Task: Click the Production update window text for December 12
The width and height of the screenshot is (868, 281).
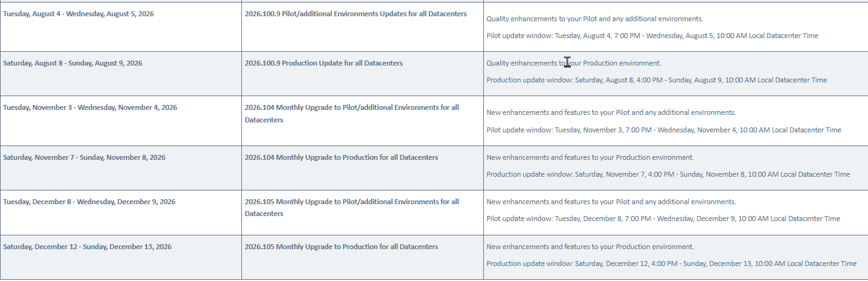Action: pyautogui.click(x=671, y=264)
